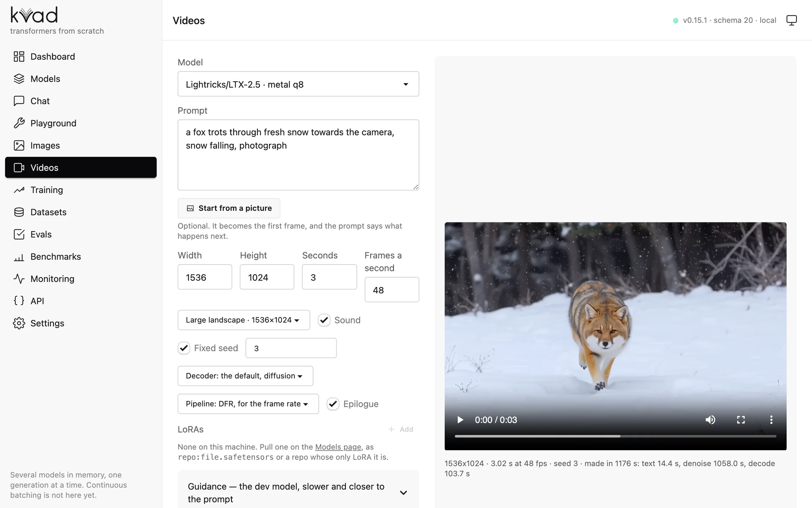Click the monitor icon in top bar

tap(792, 20)
